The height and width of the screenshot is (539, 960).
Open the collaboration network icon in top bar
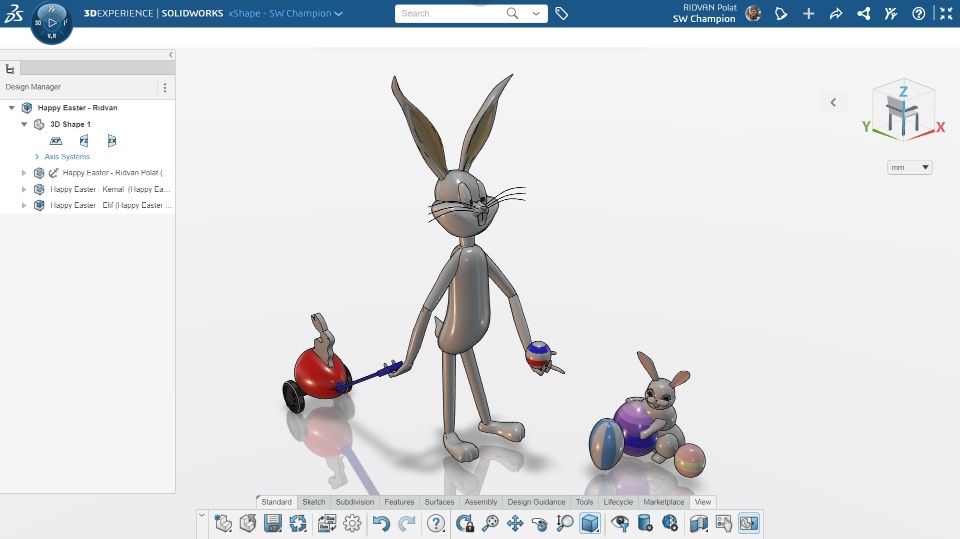click(863, 13)
